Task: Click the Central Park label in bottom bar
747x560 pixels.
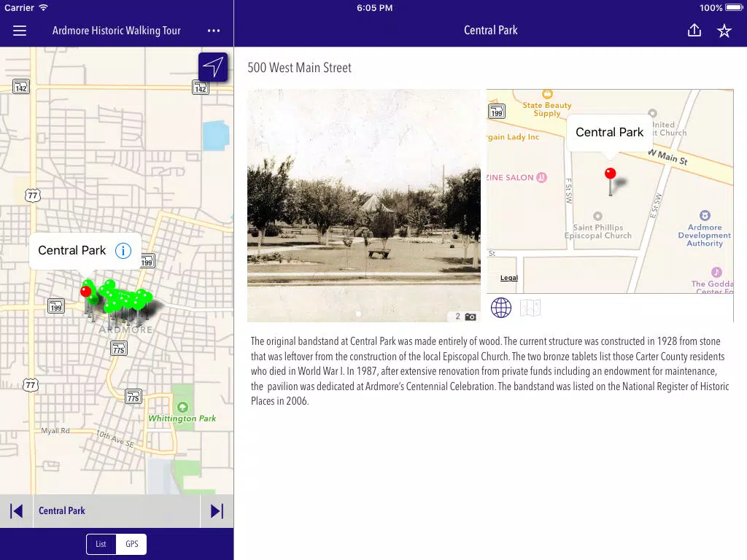Action: click(x=62, y=511)
